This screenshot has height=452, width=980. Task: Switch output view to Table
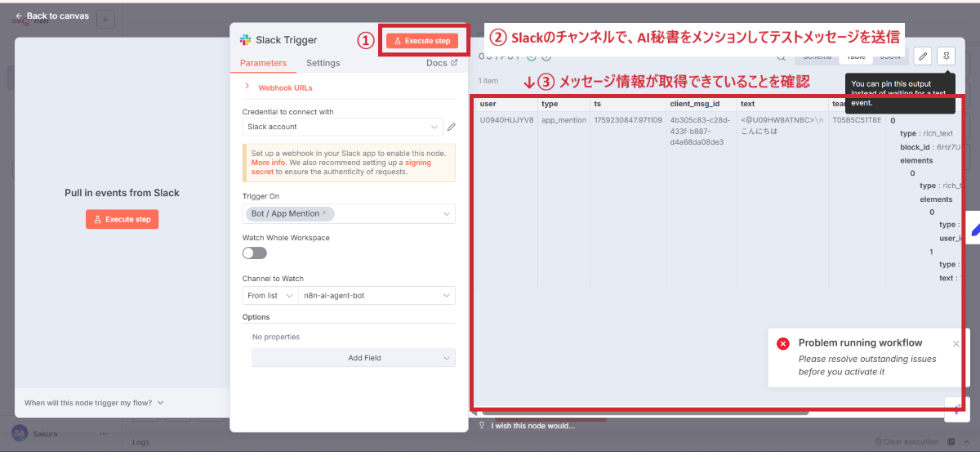coord(855,56)
